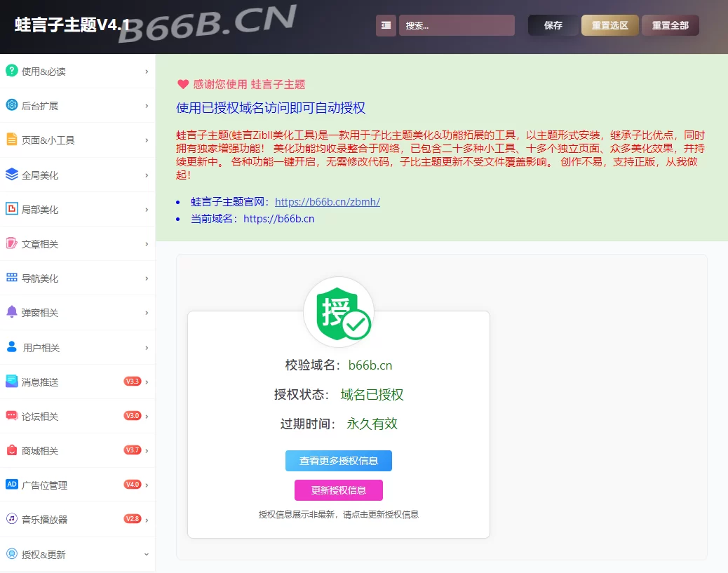728x573 pixels.
Task: Open the https://b66b.cn/zbmh/ official site link
Action: [x=328, y=201]
